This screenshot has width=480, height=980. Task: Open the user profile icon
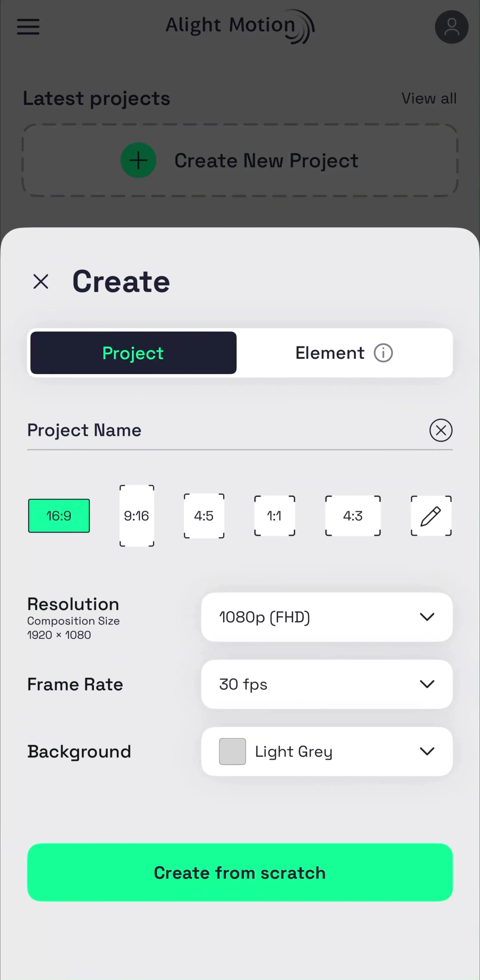452,27
